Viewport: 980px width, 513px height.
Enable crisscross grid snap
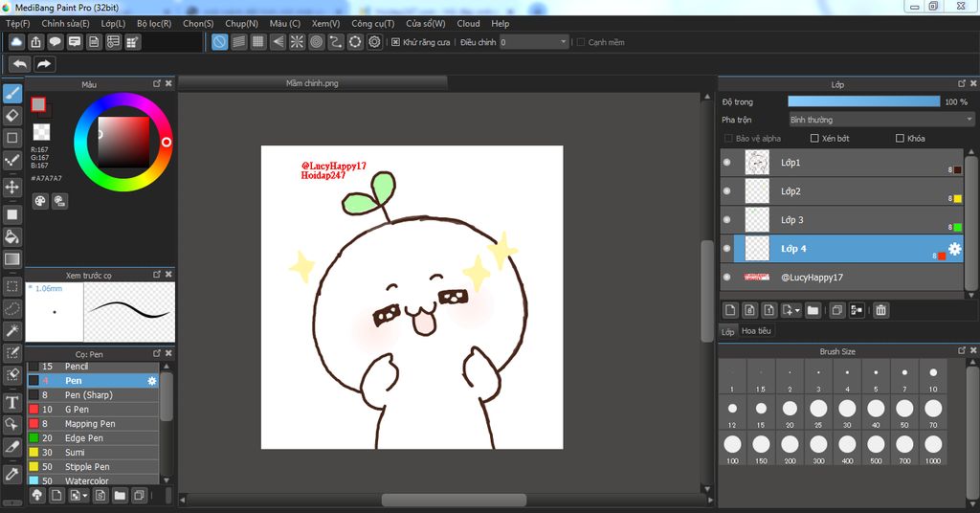pos(258,42)
